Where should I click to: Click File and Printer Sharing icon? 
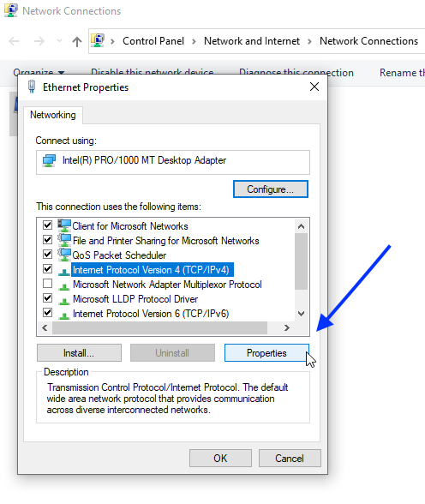[x=64, y=240]
